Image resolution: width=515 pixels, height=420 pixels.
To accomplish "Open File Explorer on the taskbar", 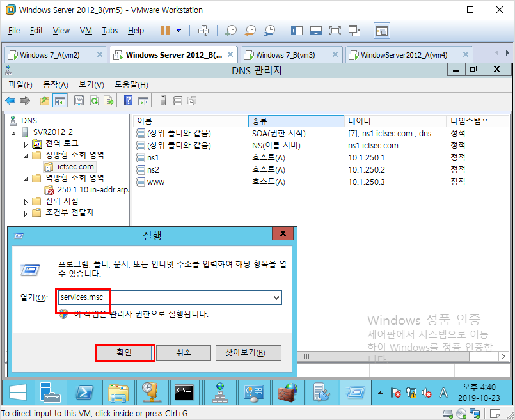I will click(118, 393).
